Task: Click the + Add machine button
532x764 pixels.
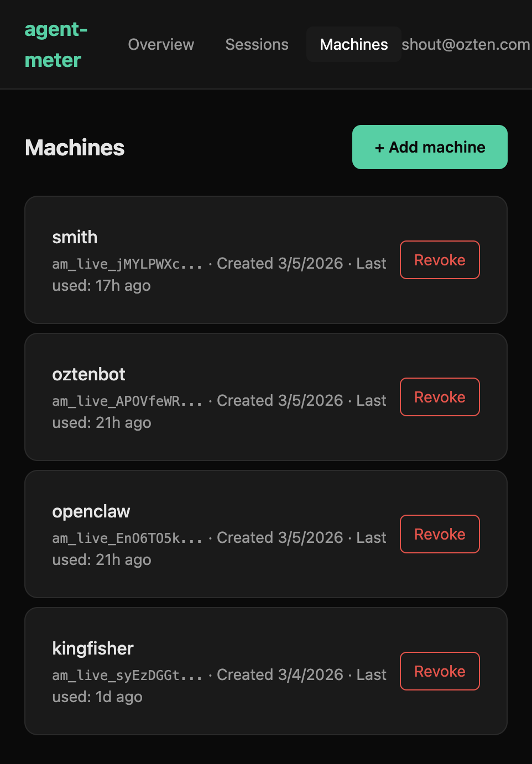Action: (430, 147)
